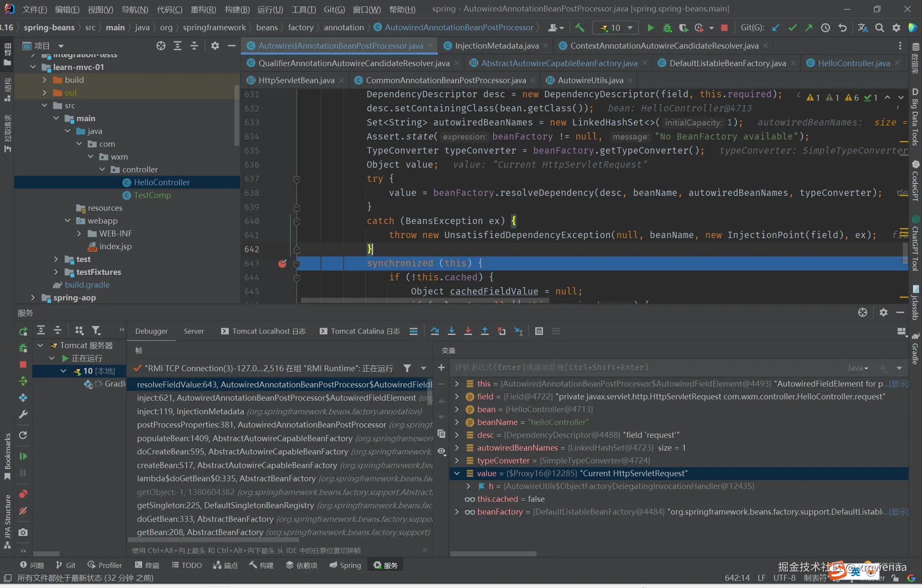Open the Profiler tool window button
922x588 pixels.
click(x=105, y=565)
